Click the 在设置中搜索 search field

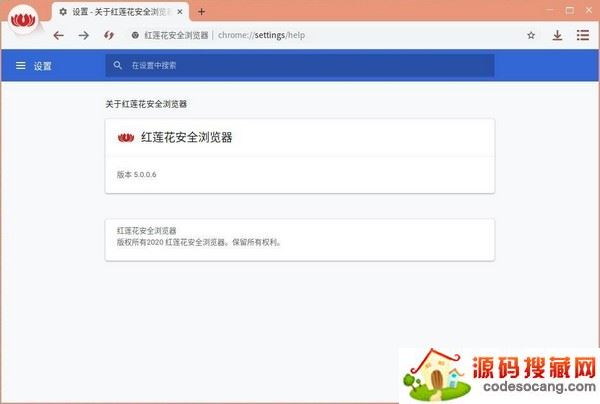click(x=300, y=65)
